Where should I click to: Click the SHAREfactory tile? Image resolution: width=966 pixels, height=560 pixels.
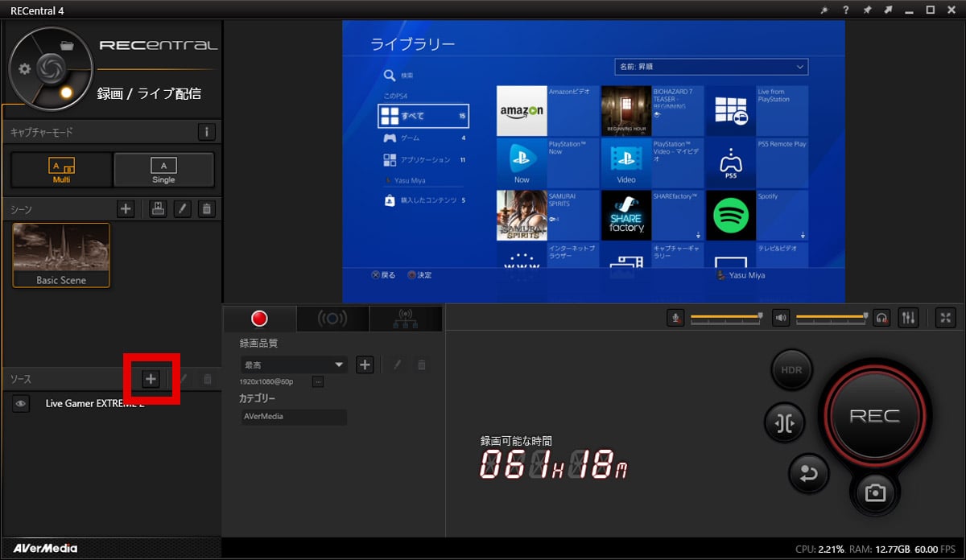pyautogui.click(x=652, y=215)
